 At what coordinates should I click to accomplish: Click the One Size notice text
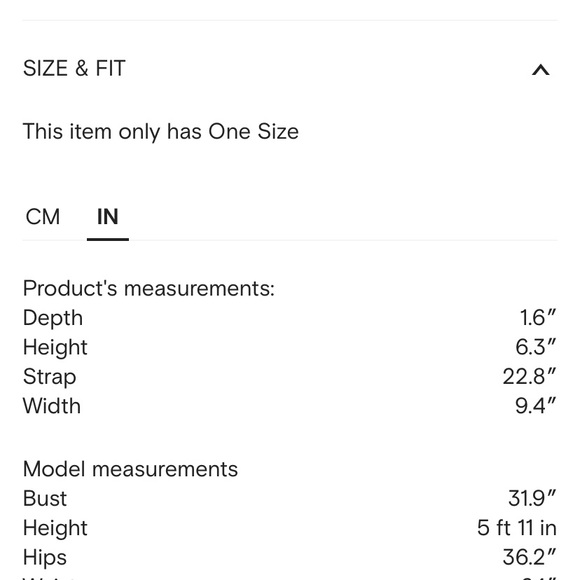point(161,132)
